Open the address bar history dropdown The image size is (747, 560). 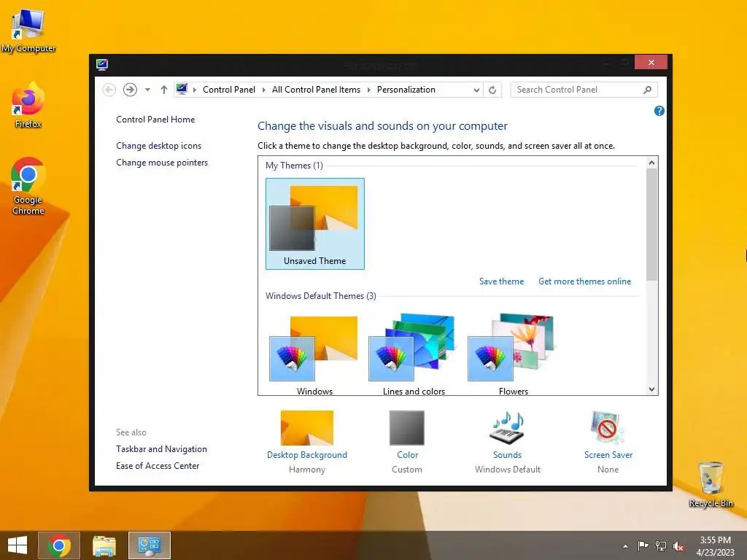tap(476, 90)
